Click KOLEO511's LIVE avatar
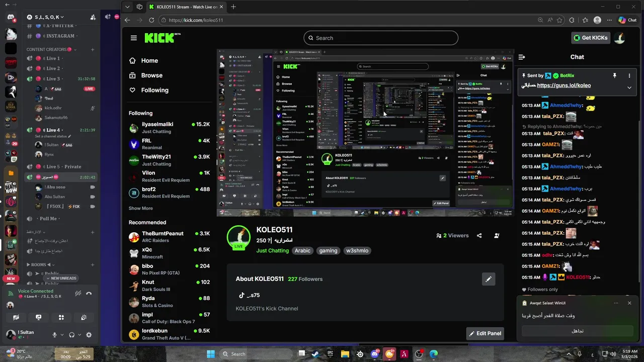The width and height of the screenshot is (644, 362). [x=238, y=237]
